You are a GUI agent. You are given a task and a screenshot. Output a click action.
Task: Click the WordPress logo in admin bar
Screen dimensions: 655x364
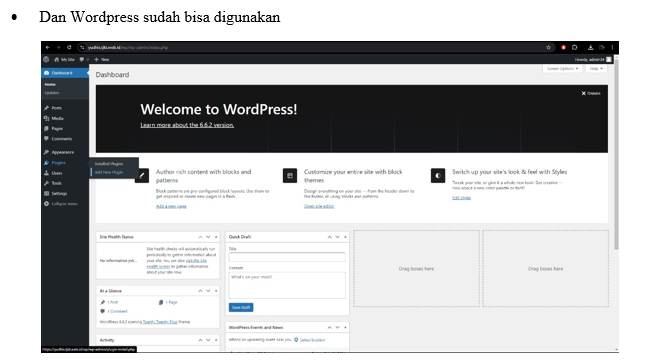coord(46,59)
